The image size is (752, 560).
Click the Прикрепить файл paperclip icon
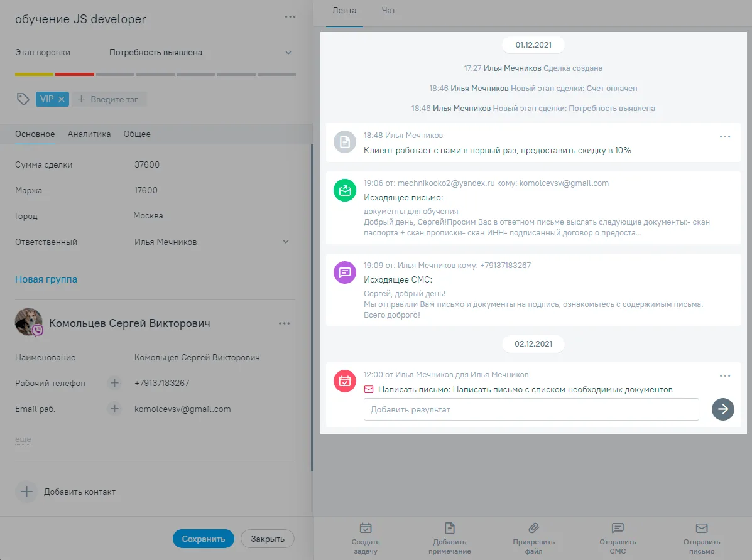pyautogui.click(x=533, y=528)
